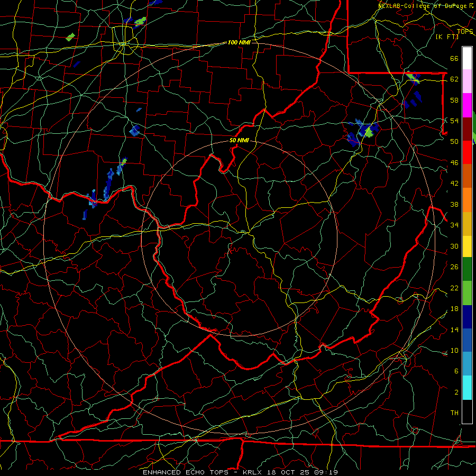Click the bright red legend swatch
The width and height of the screenshot is (476, 476).
tap(467, 152)
